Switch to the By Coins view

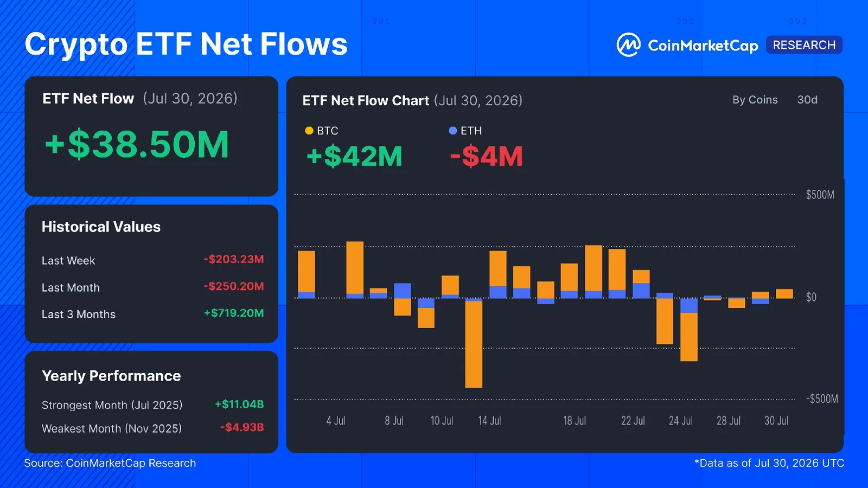point(755,100)
